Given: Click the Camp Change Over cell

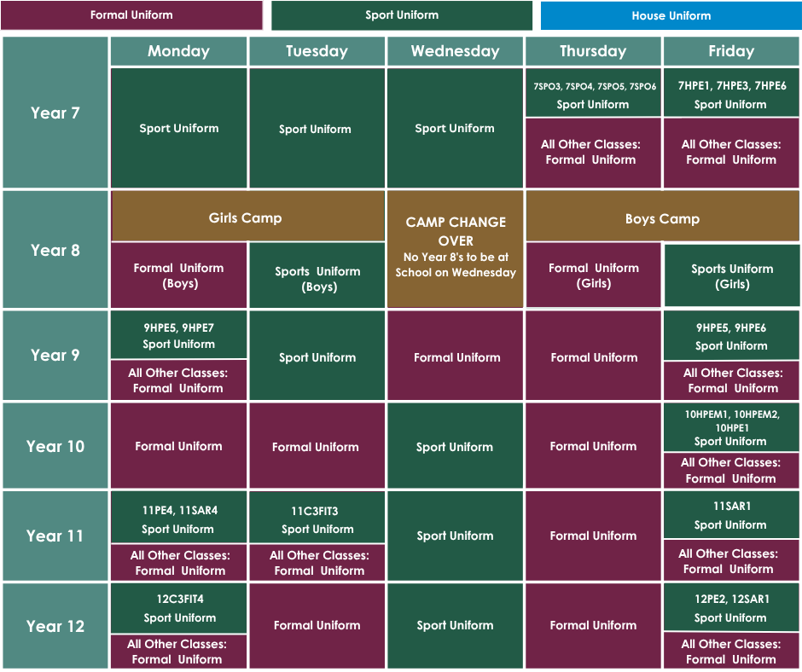Looking at the screenshot, I should (x=456, y=249).
